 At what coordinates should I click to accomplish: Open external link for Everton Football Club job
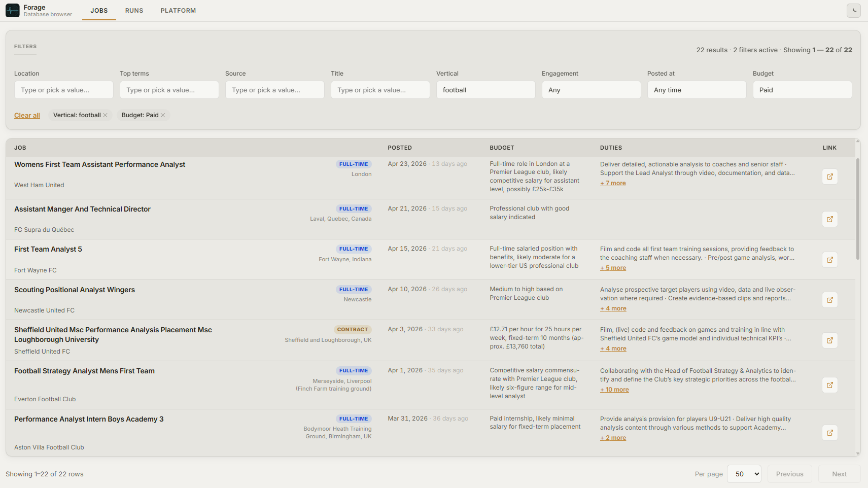click(x=830, y=385)
